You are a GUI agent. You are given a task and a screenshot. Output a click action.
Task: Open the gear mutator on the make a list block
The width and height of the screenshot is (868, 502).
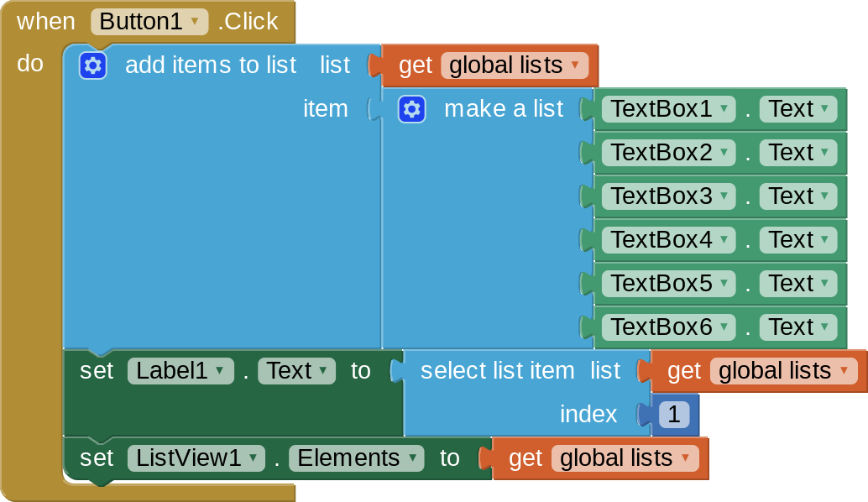[x=411, y=109]
